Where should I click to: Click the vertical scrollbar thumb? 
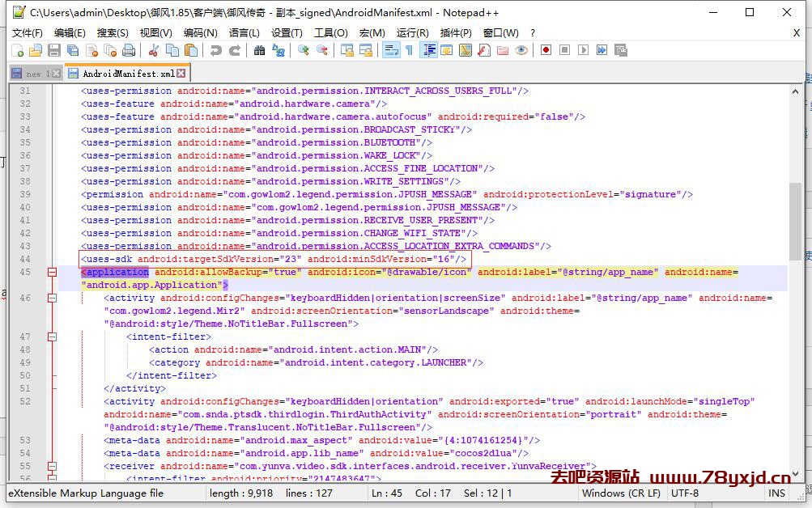click(x=795, y=218)
